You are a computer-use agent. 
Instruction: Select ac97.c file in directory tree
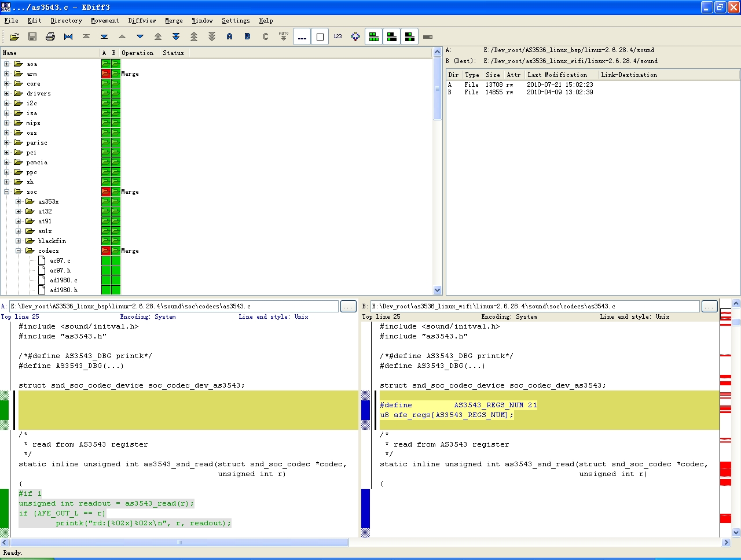tap(60, 260)
